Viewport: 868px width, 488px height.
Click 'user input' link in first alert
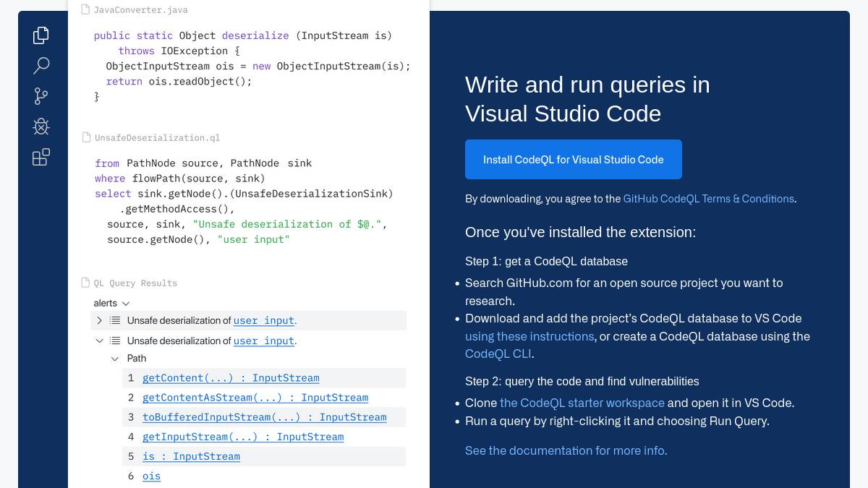[264, 320]
